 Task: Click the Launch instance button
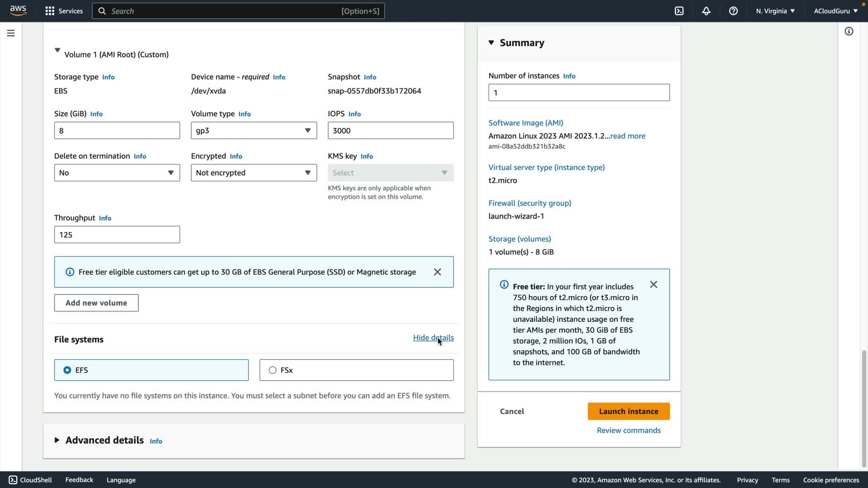point(628,411)
